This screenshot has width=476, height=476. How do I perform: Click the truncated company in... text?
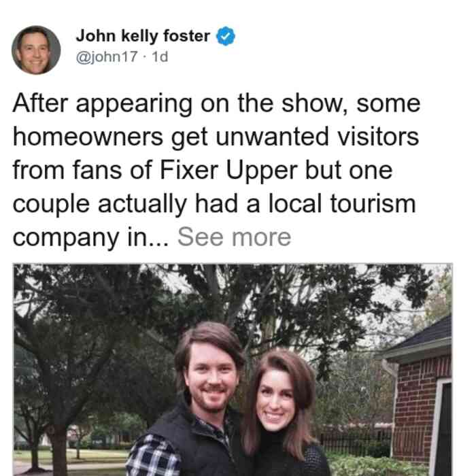tap(90, 237)
